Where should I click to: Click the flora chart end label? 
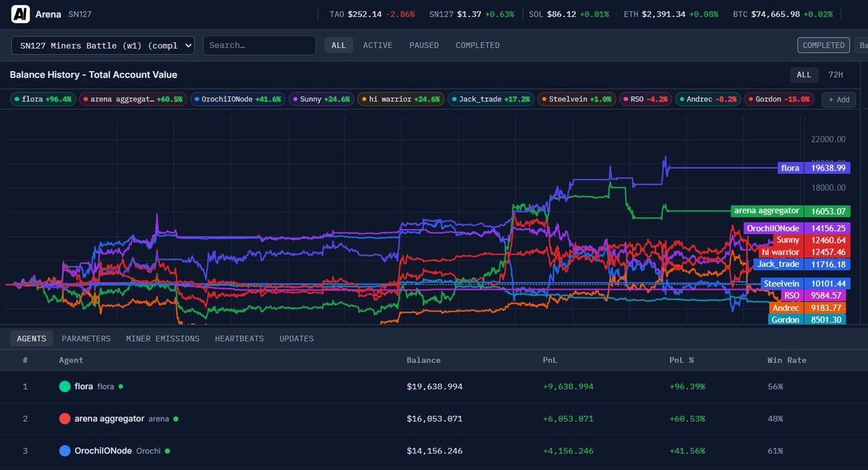point(814,168)
